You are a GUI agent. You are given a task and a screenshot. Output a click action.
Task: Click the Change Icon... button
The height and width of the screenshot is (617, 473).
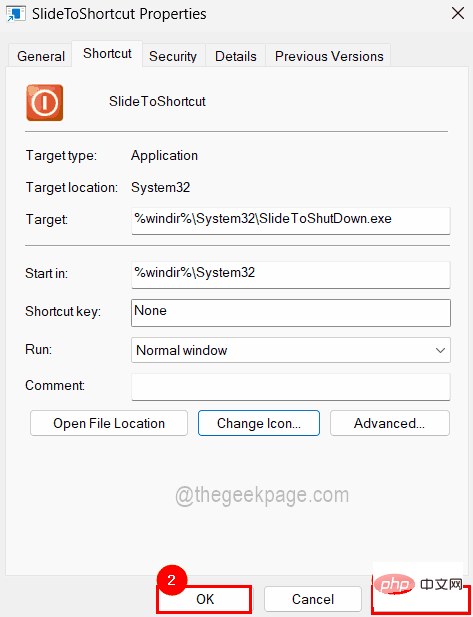259,423
